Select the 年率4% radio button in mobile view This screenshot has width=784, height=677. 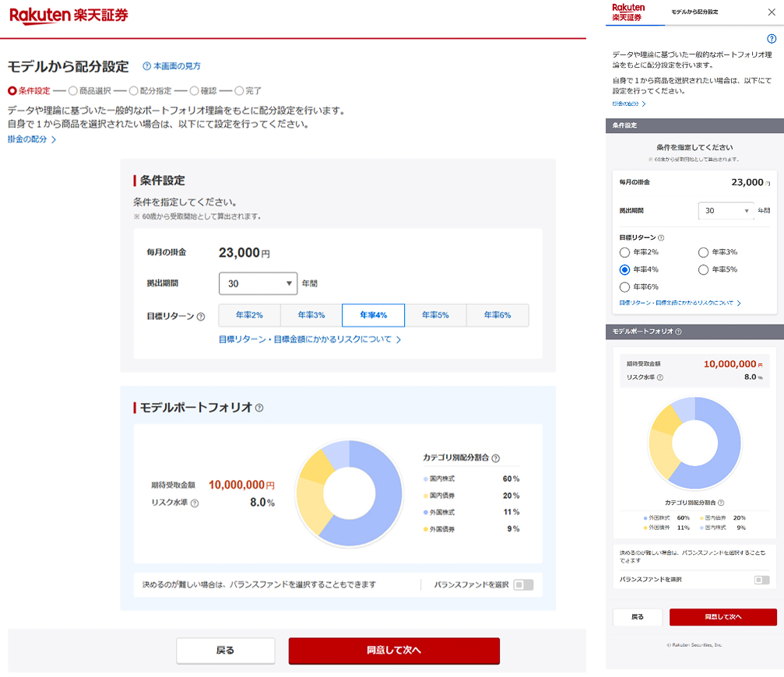624,270
